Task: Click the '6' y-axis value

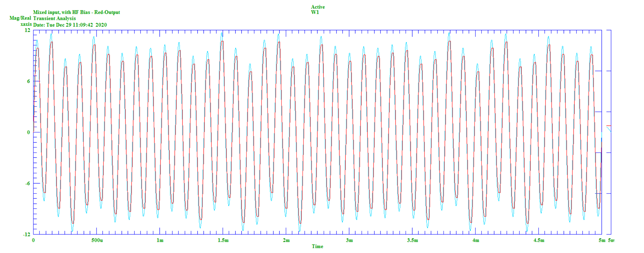Action: point(28,81)
